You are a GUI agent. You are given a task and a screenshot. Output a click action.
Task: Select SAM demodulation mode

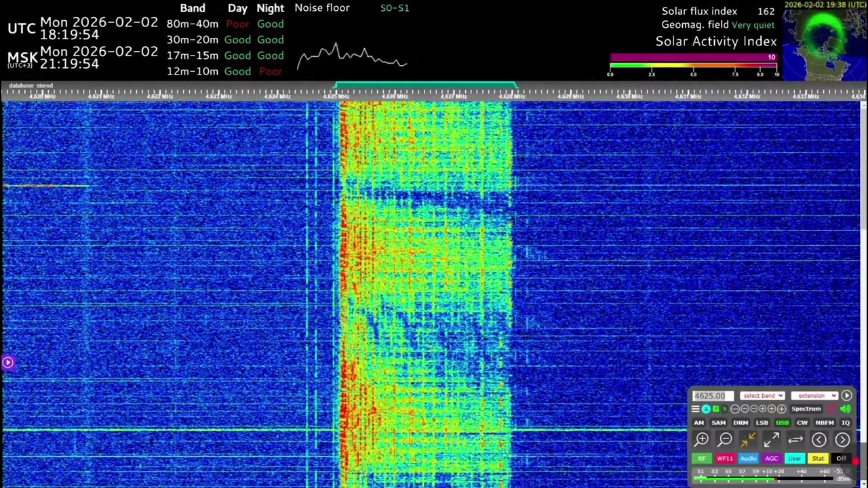(x=719, y=423)
